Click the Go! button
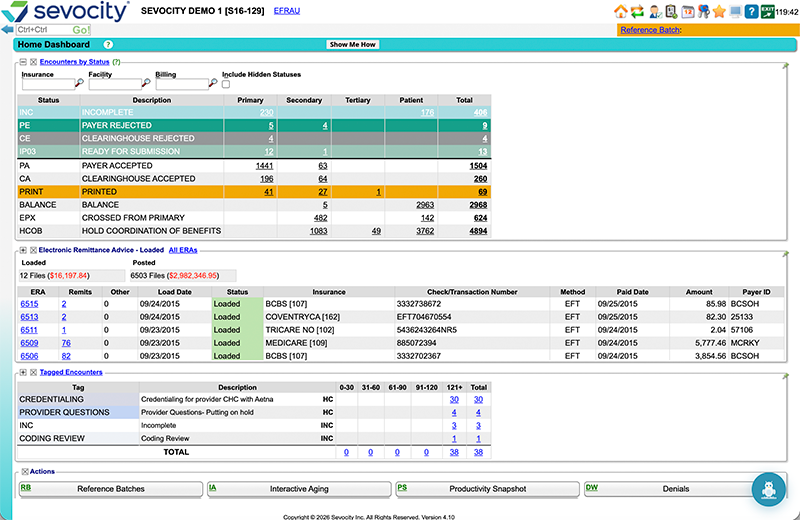Image resolution: width=800 pixels, height=520 pixels. point(81,30)
